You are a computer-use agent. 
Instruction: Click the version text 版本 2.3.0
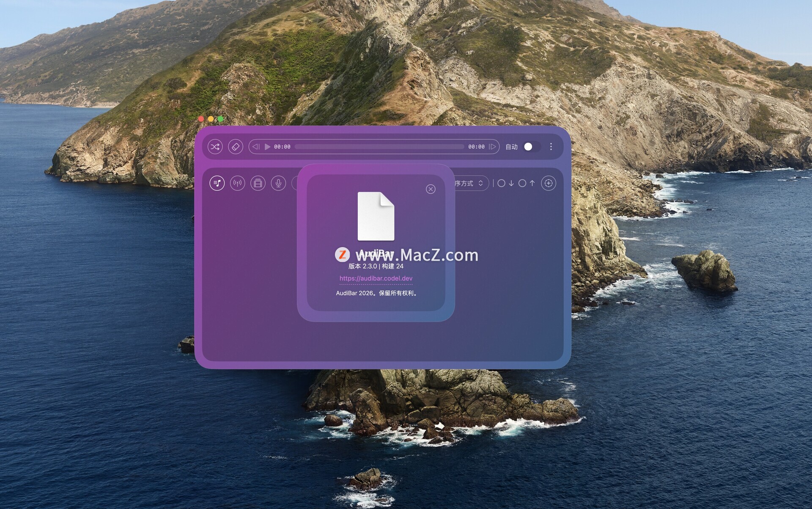coord(362,266)
